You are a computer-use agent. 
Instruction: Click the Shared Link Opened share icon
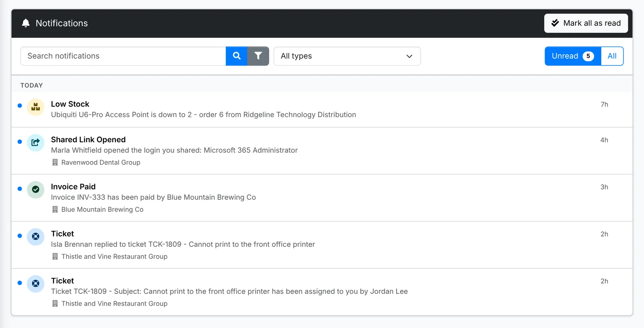point(35,143)
